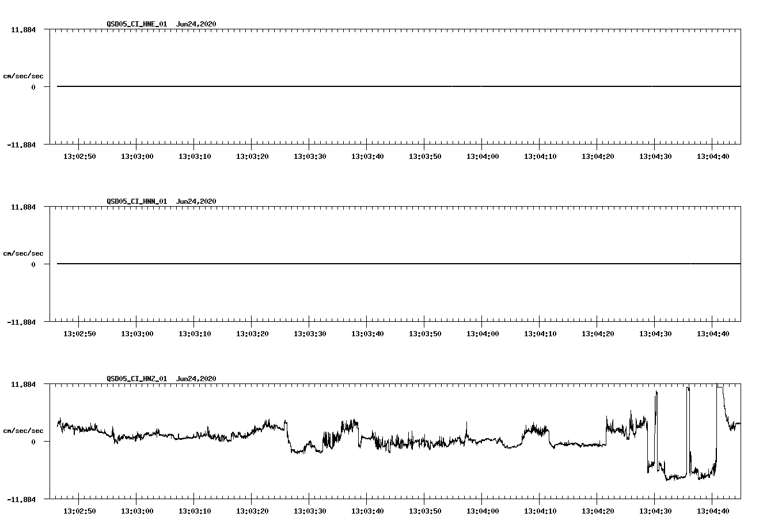Click the 13:04:00 time label under HNE plot

483,157
